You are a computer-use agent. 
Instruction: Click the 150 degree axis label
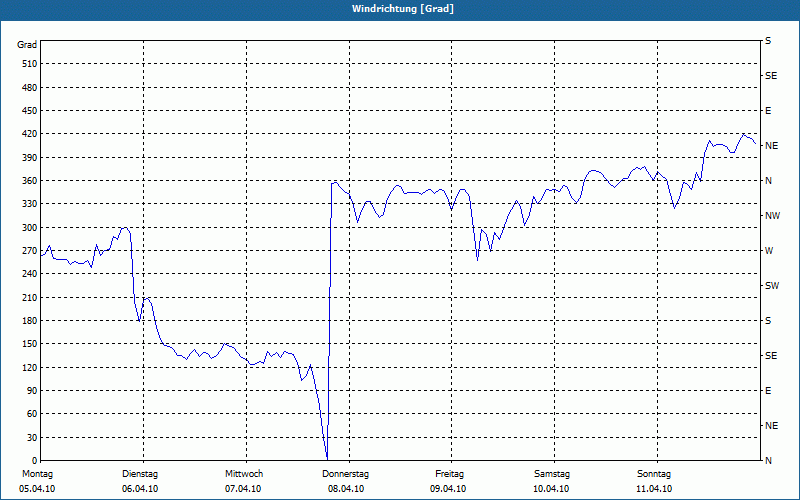click(30, 344)
